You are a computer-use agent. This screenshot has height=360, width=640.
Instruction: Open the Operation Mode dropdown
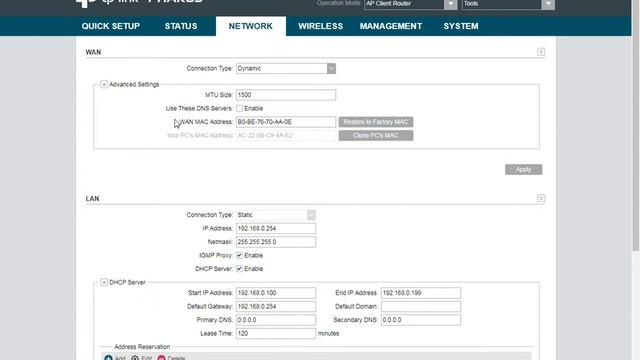[410, 4]
